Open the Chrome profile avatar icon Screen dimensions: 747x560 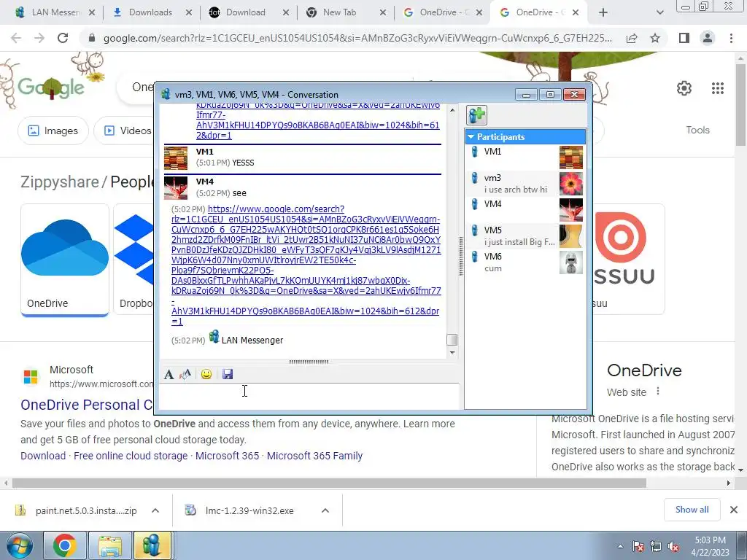(x=708, y=38)
